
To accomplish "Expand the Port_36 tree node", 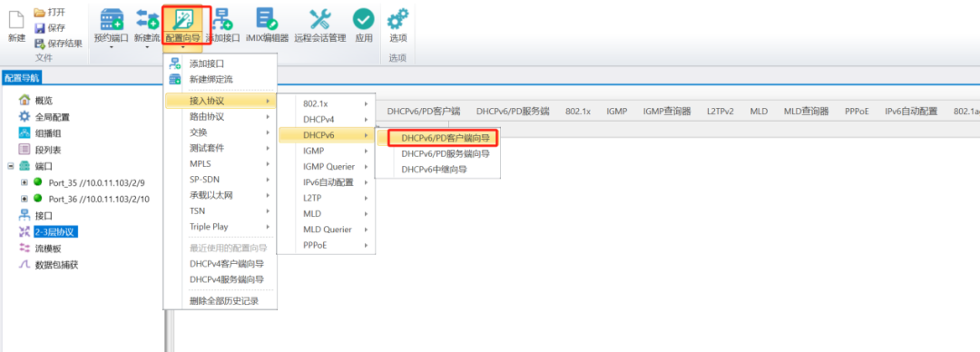I will [x=24, y=199].
